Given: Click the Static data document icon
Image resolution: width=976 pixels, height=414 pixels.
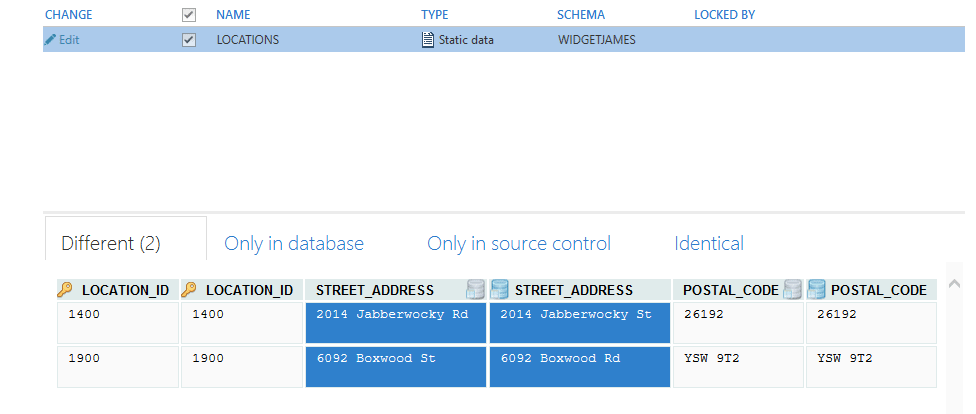Looking at the screenshot, I should (428, 40).
